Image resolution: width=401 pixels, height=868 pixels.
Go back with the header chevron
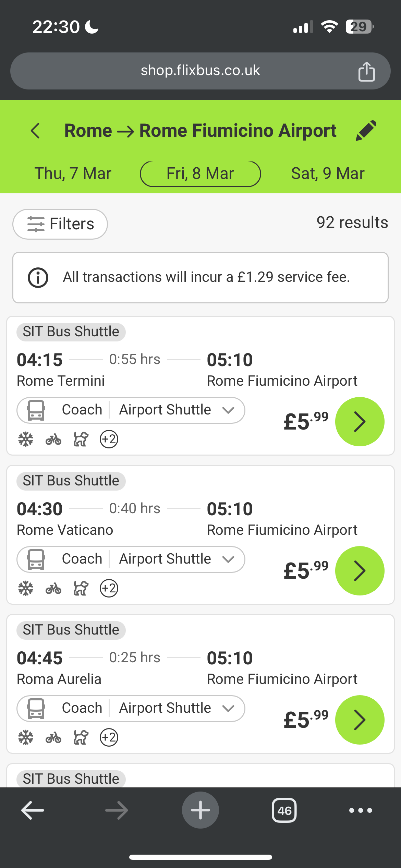[x=35, y=131]
